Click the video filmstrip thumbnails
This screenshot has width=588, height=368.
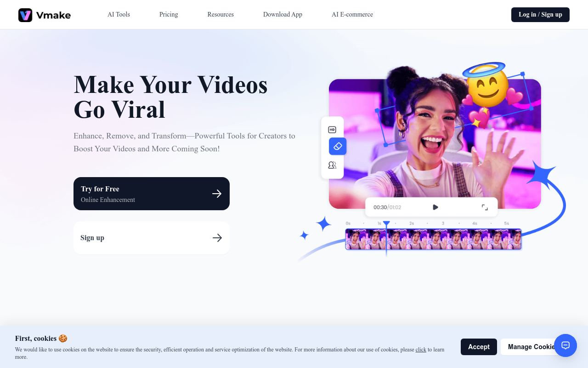click(433, 239)
